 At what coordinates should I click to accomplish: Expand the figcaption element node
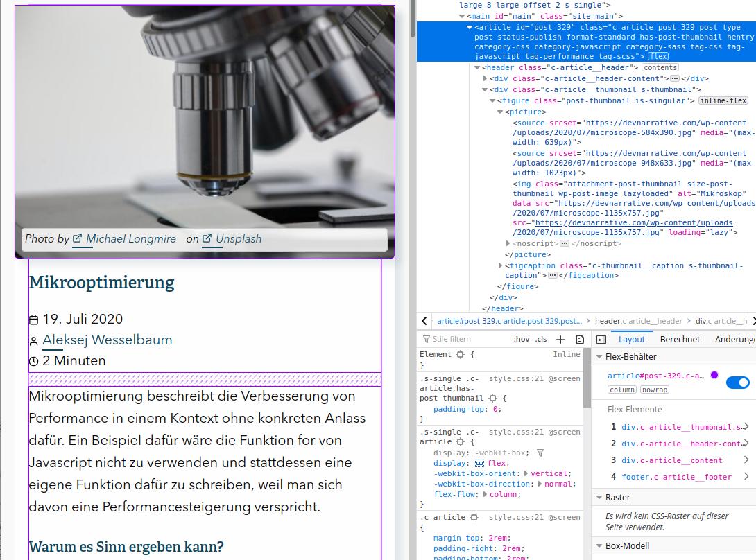point(501,265)
